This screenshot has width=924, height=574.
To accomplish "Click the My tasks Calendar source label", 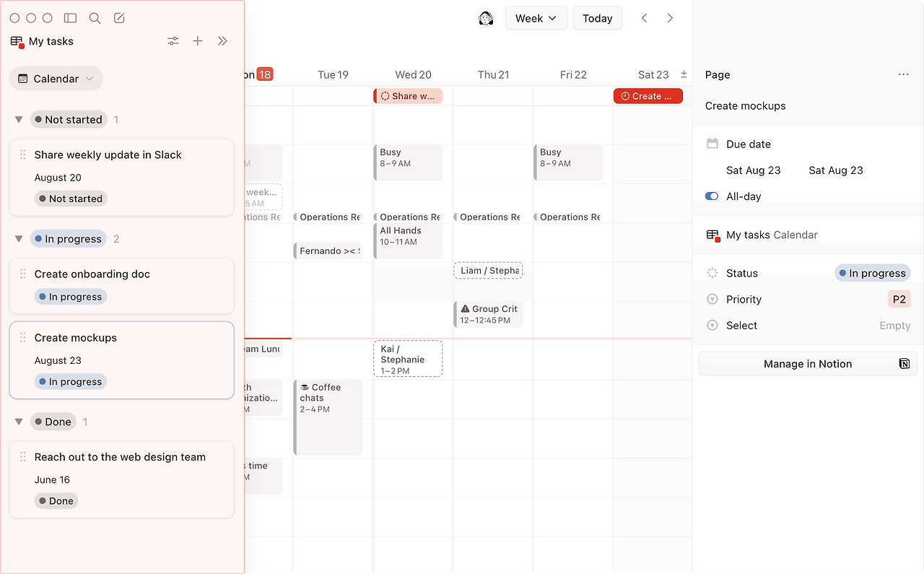I will [772, 235].
